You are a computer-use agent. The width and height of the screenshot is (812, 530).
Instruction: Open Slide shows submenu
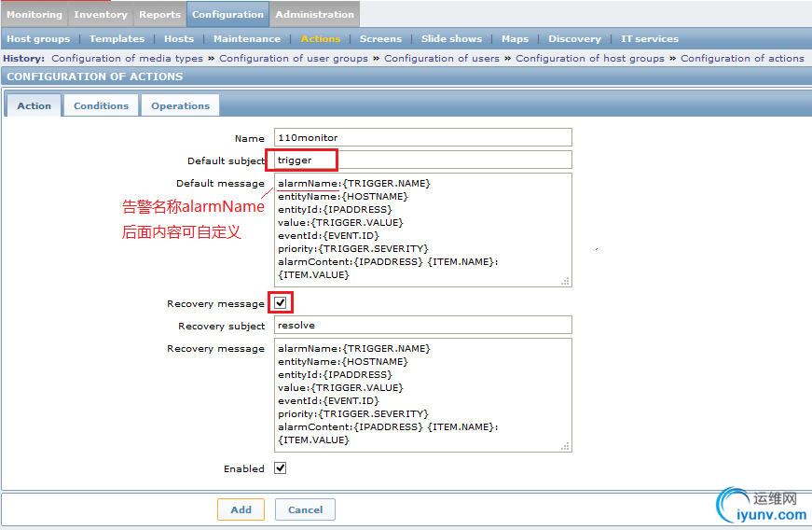(451, 39)
